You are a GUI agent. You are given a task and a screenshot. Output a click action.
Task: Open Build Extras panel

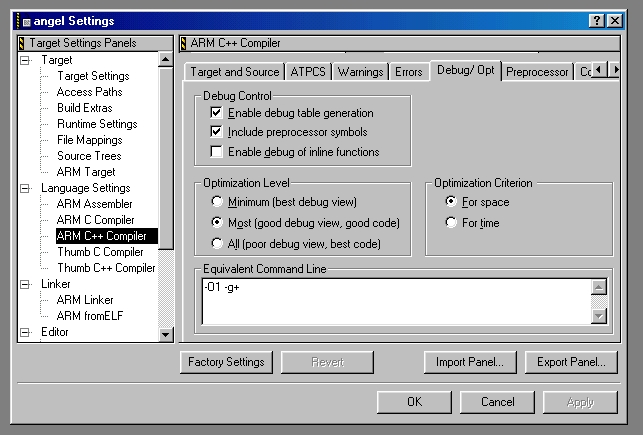pyautogui.click(x=84, y=108)
